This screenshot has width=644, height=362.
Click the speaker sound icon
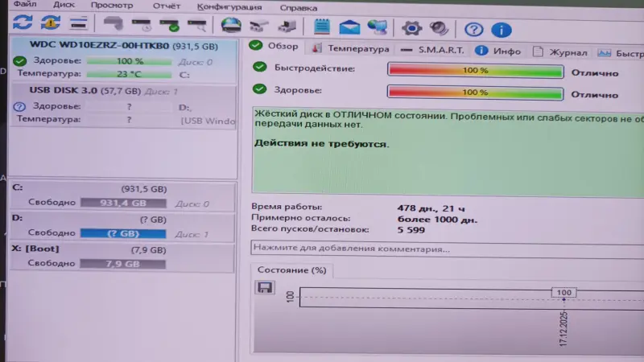click(439, 29)
